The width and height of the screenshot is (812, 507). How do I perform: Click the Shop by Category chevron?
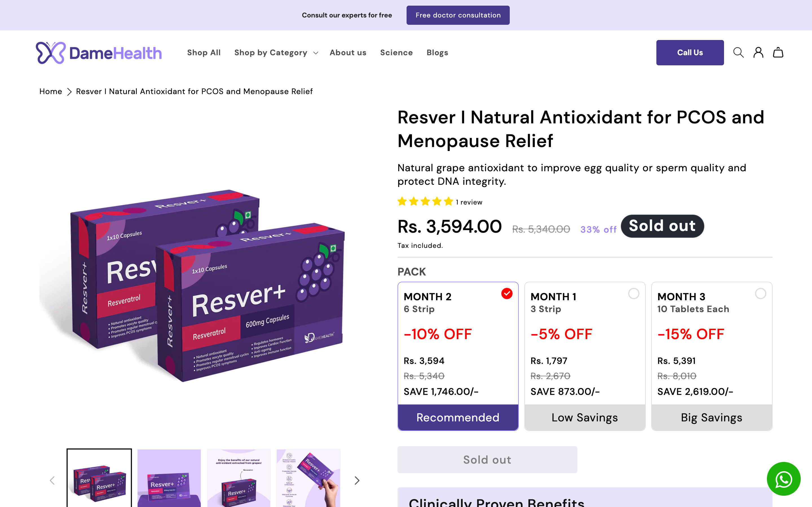315,53
